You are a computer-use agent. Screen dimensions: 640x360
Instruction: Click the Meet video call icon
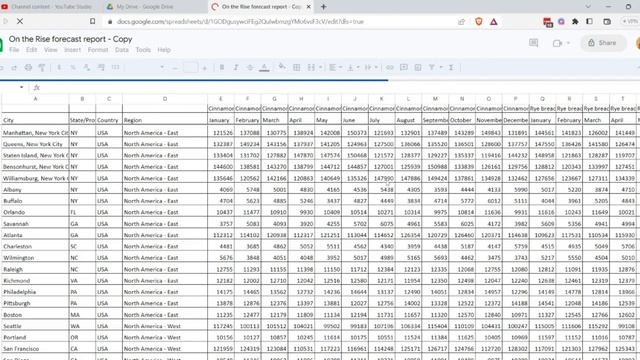(557, 43)
